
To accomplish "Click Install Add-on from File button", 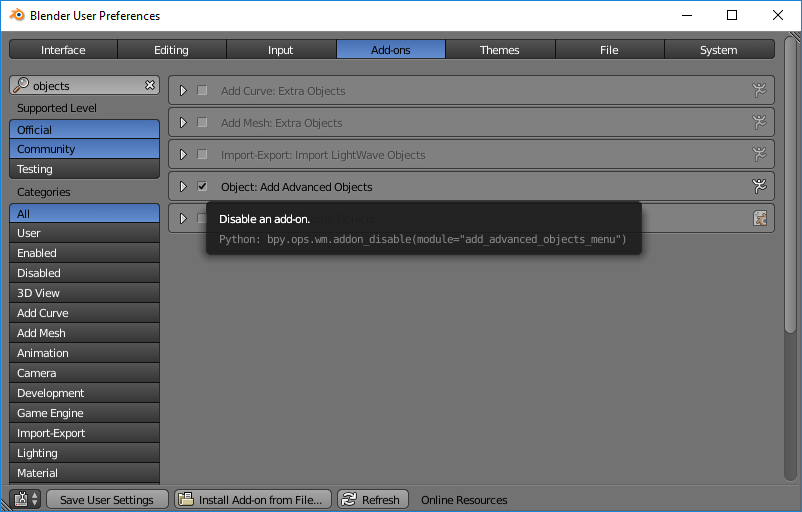I will (x=253, y=499).
